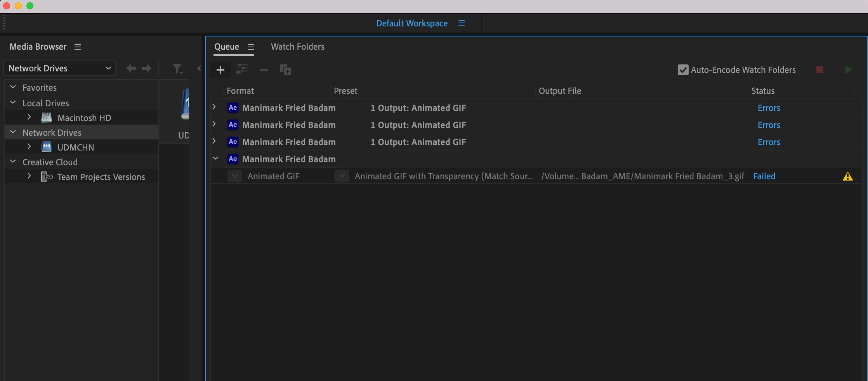Image resolution: width=868 pixels, height=381 pixels.
Task: Click the Status column header
Action: 763,91
